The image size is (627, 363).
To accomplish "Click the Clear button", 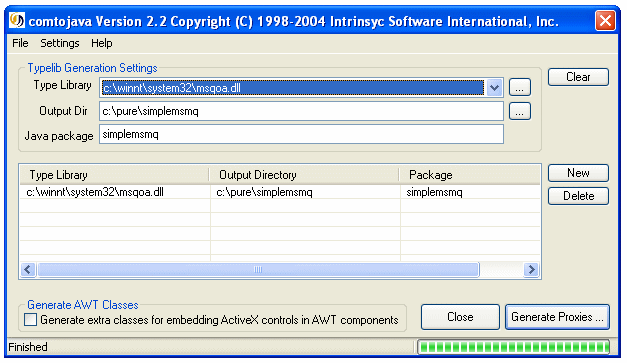I will tap(578, 77).
